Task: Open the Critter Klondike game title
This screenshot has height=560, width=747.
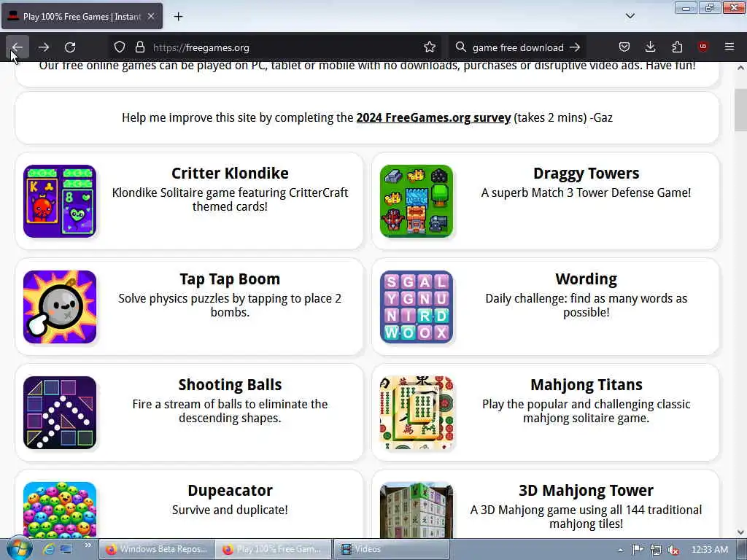Action: point(230,174)
